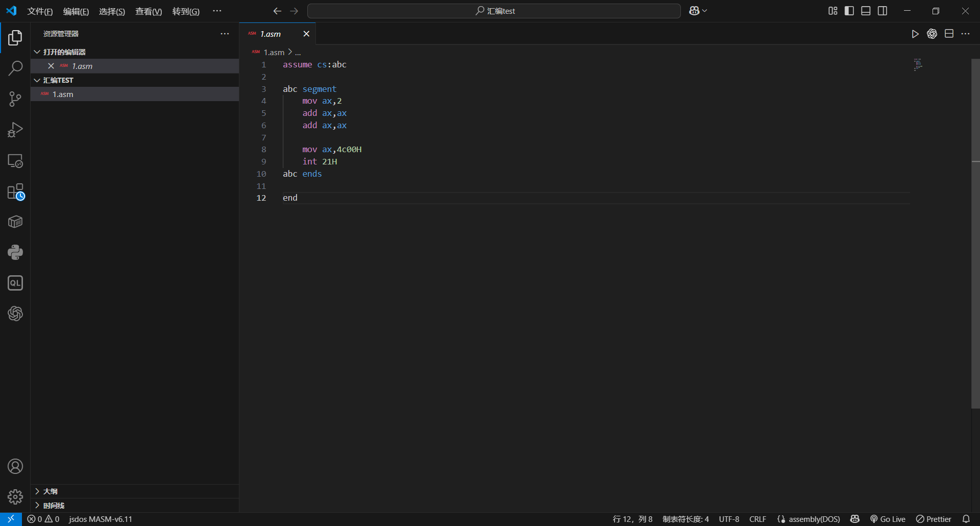Open the 文件(F) menu

click(40, 11)
